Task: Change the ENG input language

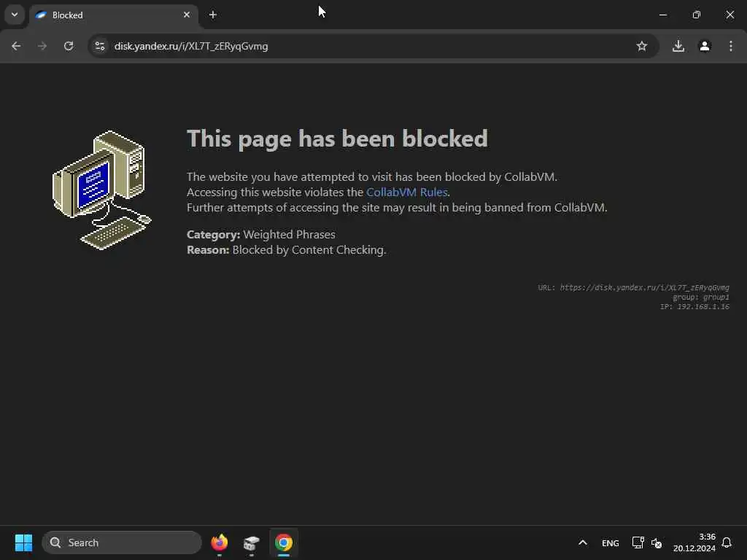Action: (611, 542)
